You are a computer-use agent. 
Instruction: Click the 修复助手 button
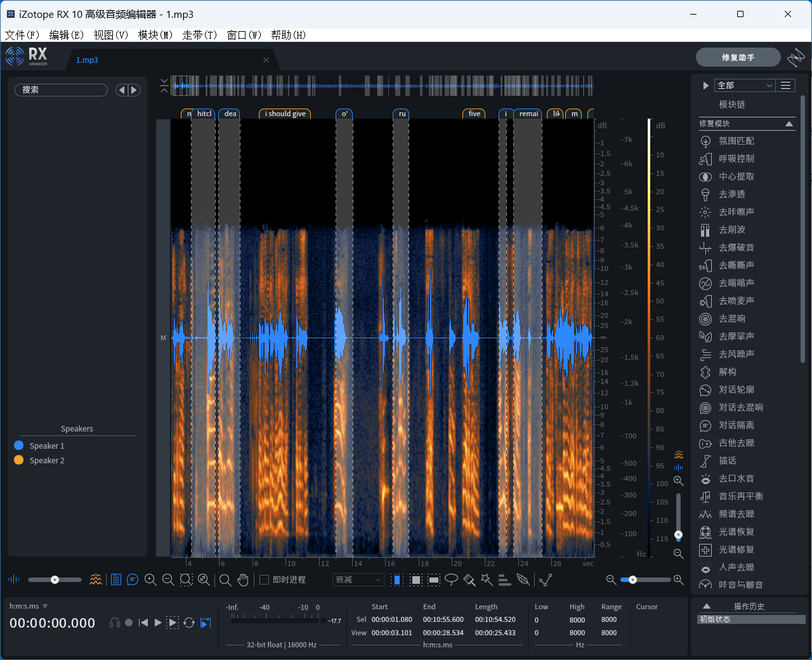738,57
